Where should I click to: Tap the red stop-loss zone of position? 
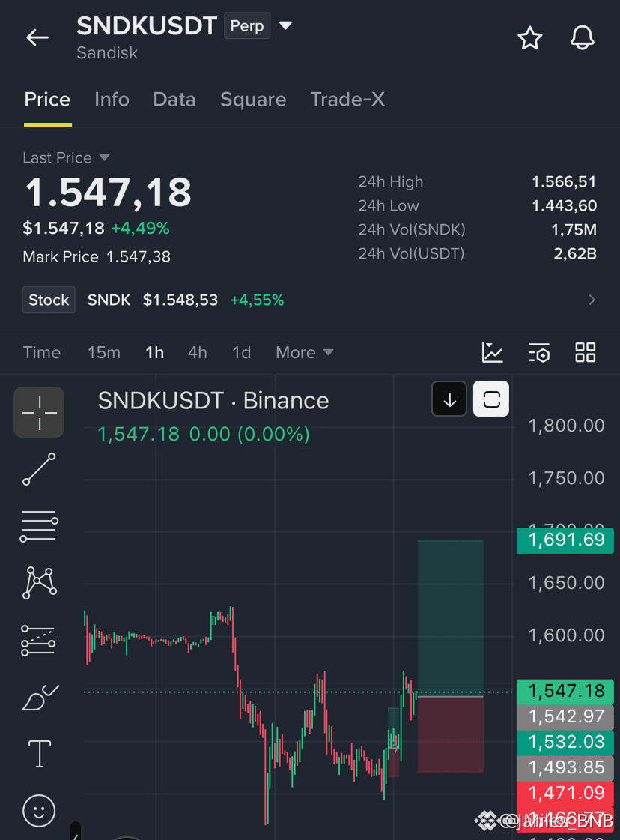(450, 734)
